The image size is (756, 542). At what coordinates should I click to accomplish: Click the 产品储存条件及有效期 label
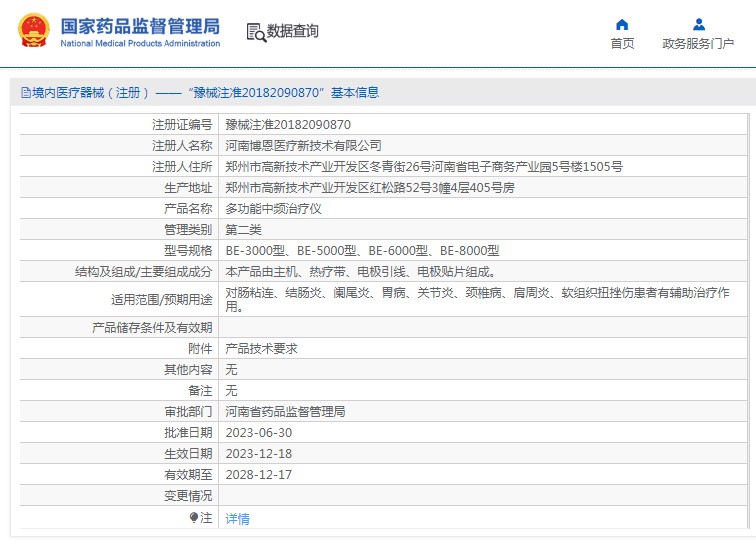(152, 327)
